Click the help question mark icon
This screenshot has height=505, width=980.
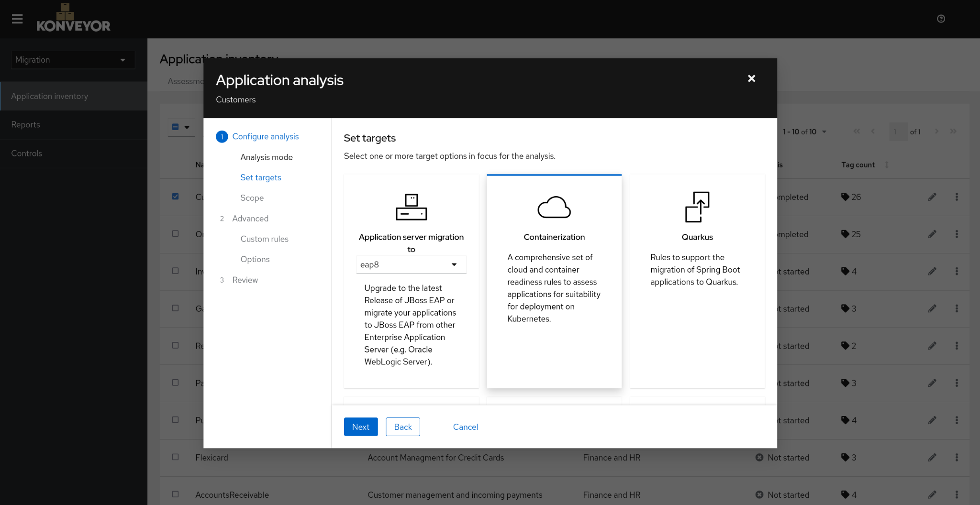coord(941,19)
